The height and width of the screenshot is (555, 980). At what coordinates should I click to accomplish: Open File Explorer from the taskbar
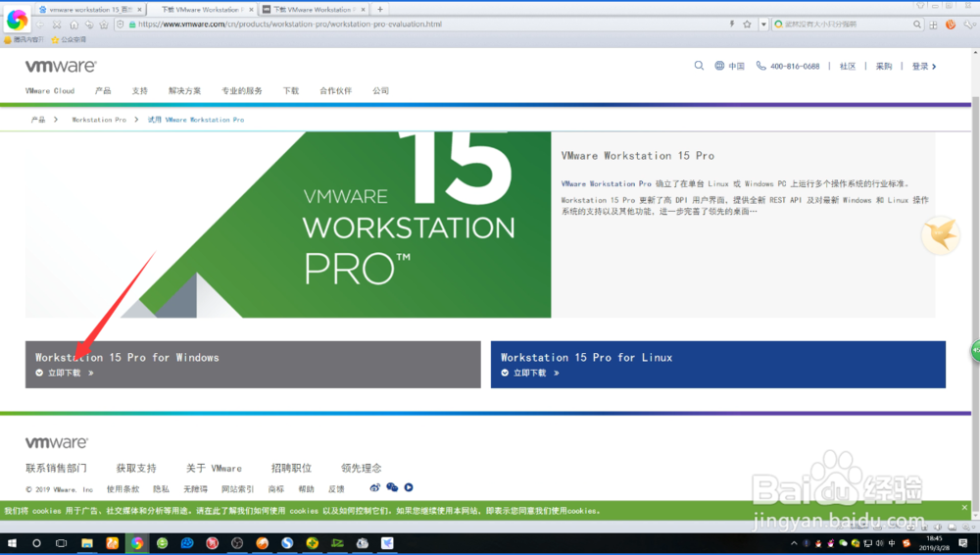(x=87, y=543)
